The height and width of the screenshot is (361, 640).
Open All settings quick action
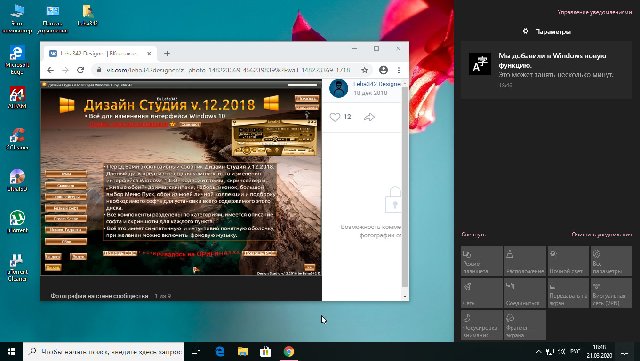point(611,261)
